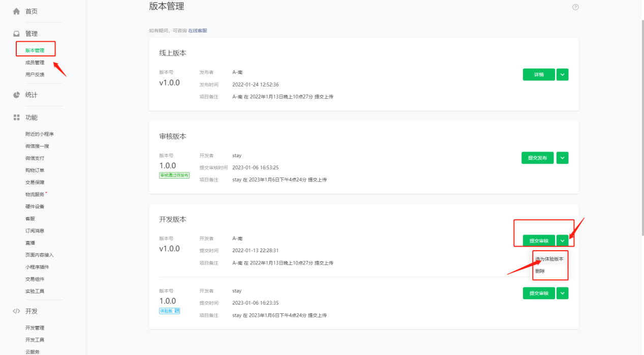Open dropdown beside 提交审核 for stay version
The height and width of the screenshot is (355, 644).
[x=562, y=293]
